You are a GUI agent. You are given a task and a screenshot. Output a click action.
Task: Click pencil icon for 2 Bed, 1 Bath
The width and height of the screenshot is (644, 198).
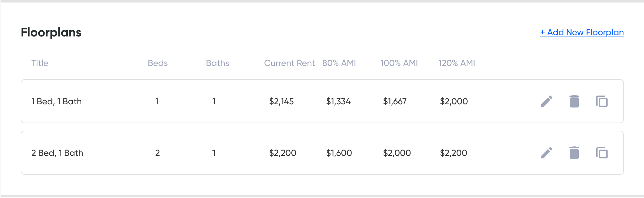546,153
